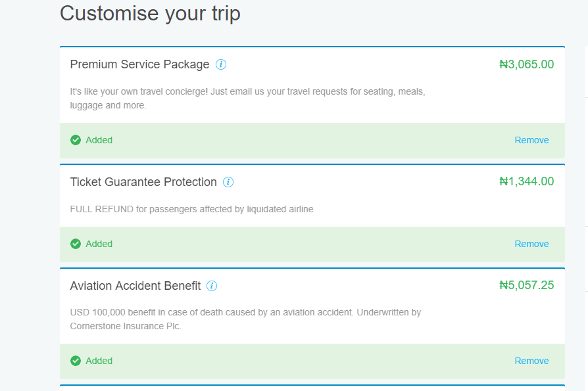The image size is (588, 391).
Task: Remove the Aviation Accident Benefit add-on
Action: click(x=531, y=361)
